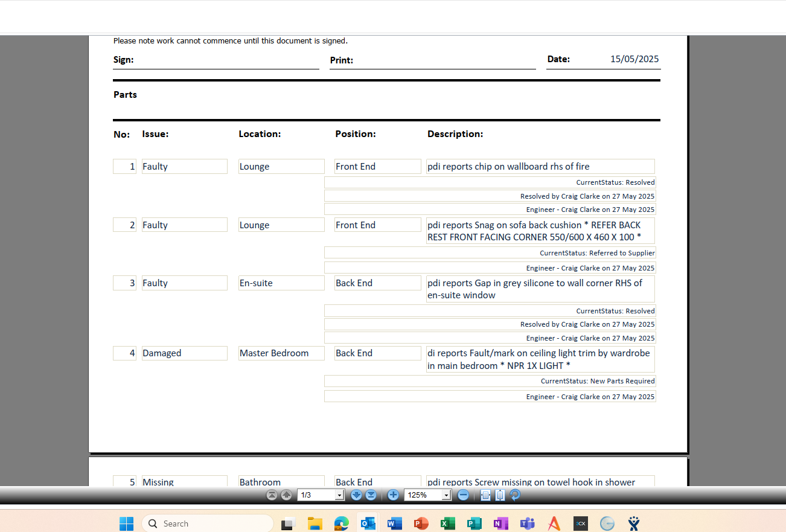This screenshot has height=532, width=786.
Task: Select item 1 'Resolved by Craig Clarke' line
Action: point(490,196)
